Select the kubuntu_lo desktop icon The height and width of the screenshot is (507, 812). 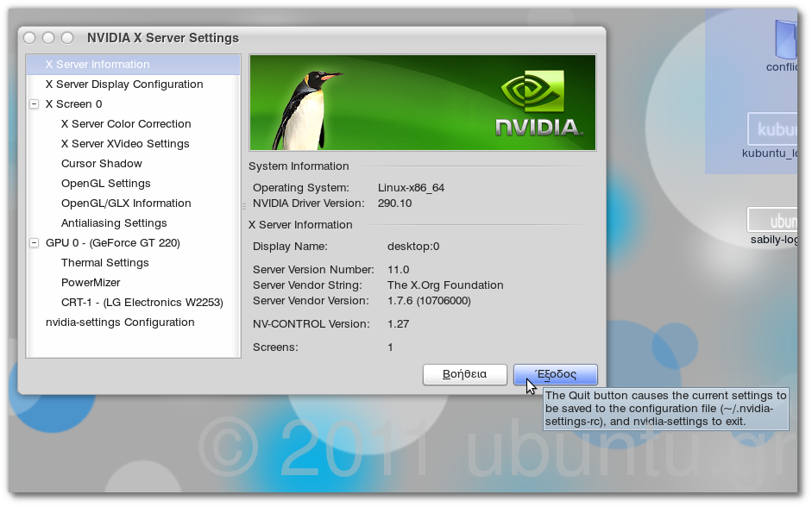coord(771,135)
